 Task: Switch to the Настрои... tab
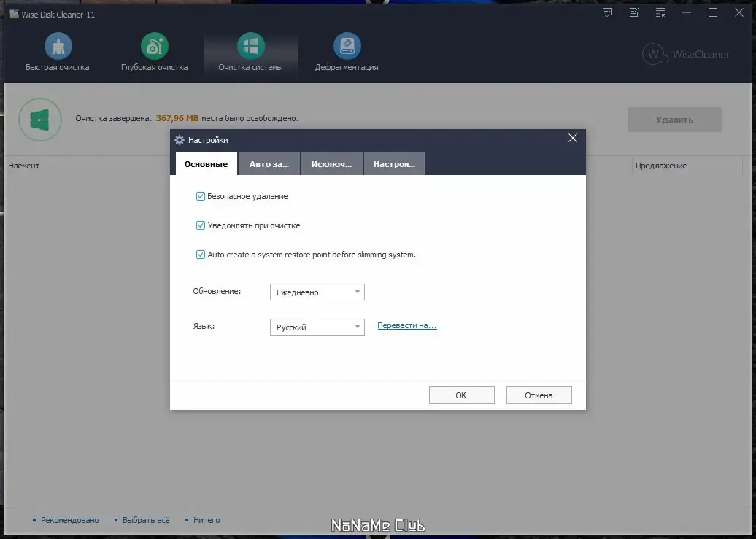click(394, 164)
